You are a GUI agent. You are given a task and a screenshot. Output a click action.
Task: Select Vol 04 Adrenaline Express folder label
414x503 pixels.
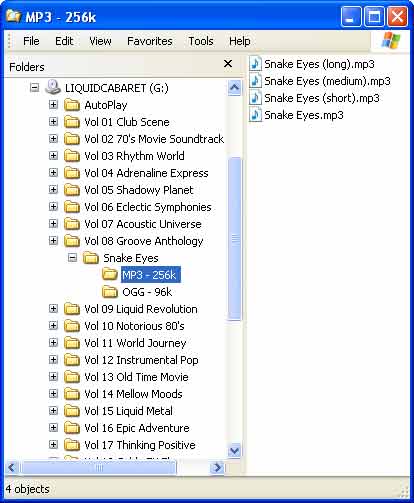click(x=146, y=173)
